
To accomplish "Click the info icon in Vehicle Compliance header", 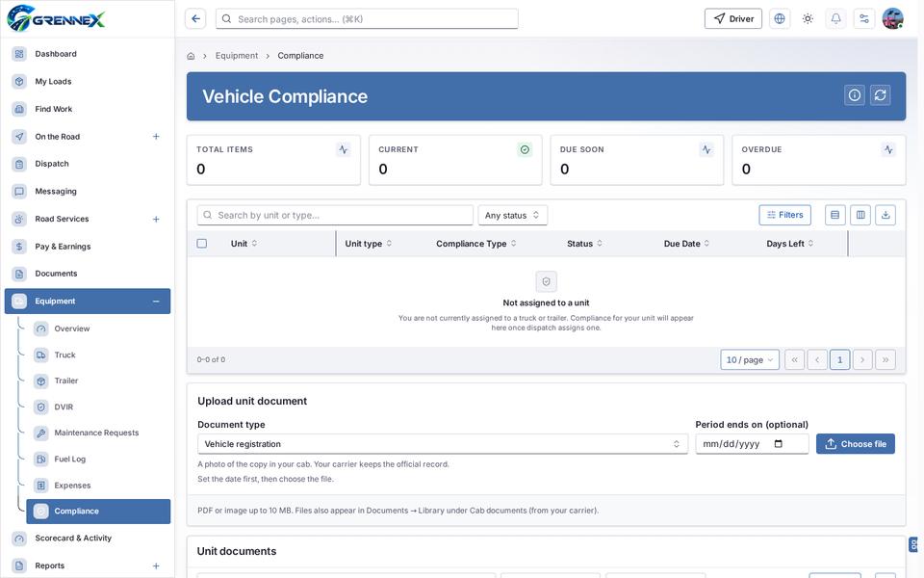I will 855,95.
